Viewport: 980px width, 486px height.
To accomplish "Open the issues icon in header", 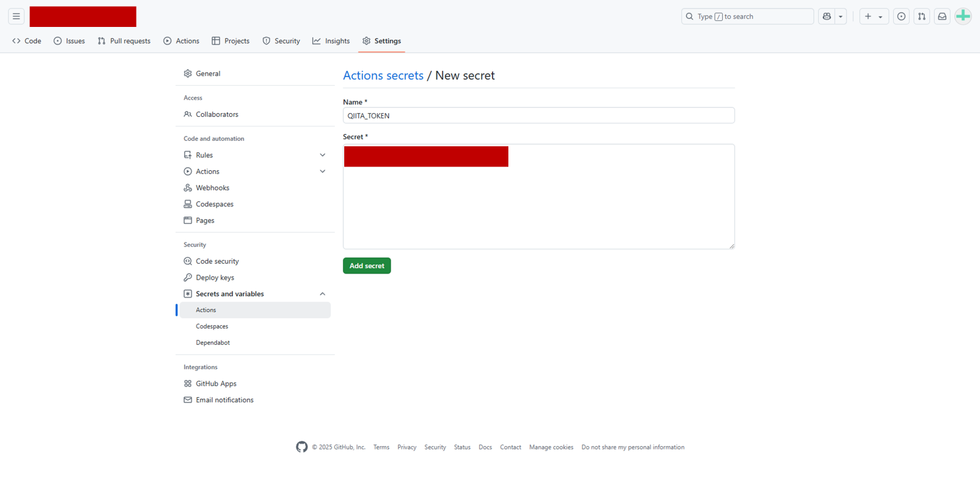I will (902, 17).
